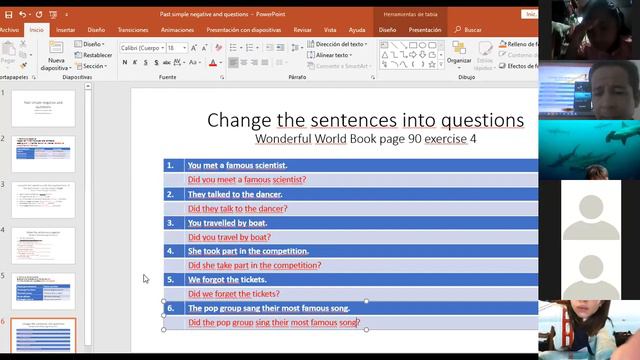Select the oval shape in gallery
The width and height of the screenshot is (640, 360).
click(x=422, y=45)
